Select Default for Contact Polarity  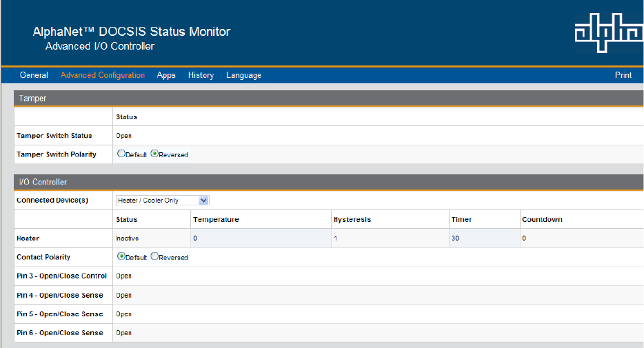point(121,256)
